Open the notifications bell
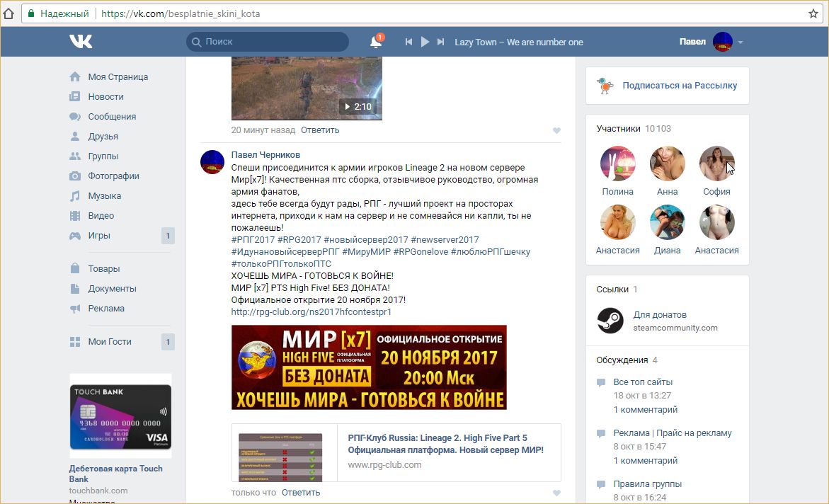829x504 pixels. click(x=375, y=42)
